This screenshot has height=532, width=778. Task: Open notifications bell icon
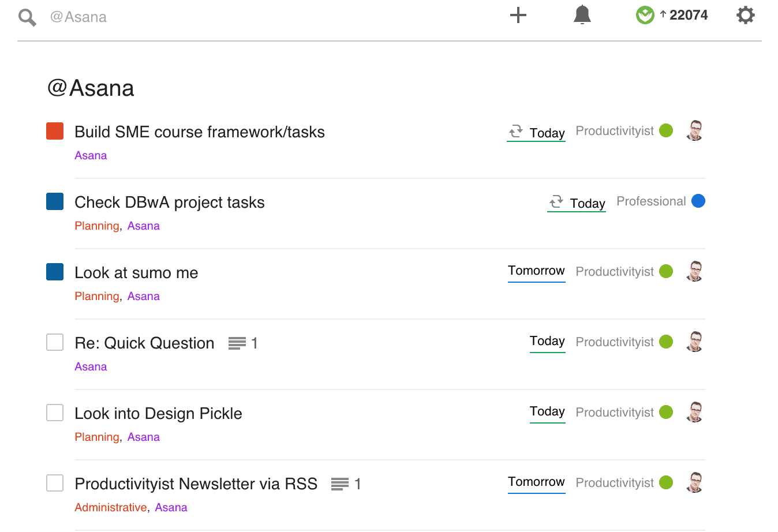coord(582,15)
